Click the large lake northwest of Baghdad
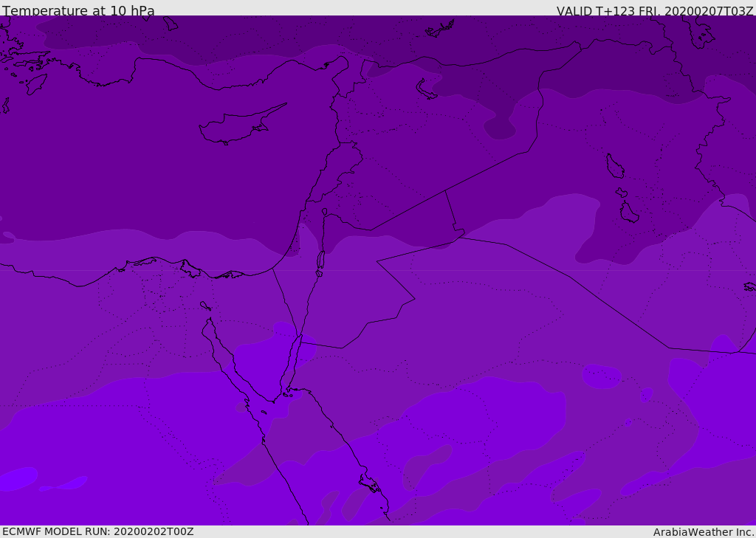 (614, 167)
